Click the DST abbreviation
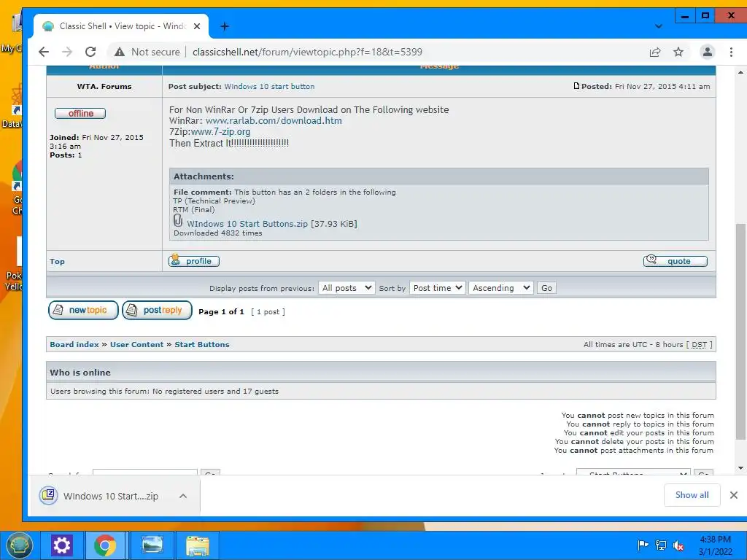The width and height of the screenshot is (747, 560). [699, 345]
